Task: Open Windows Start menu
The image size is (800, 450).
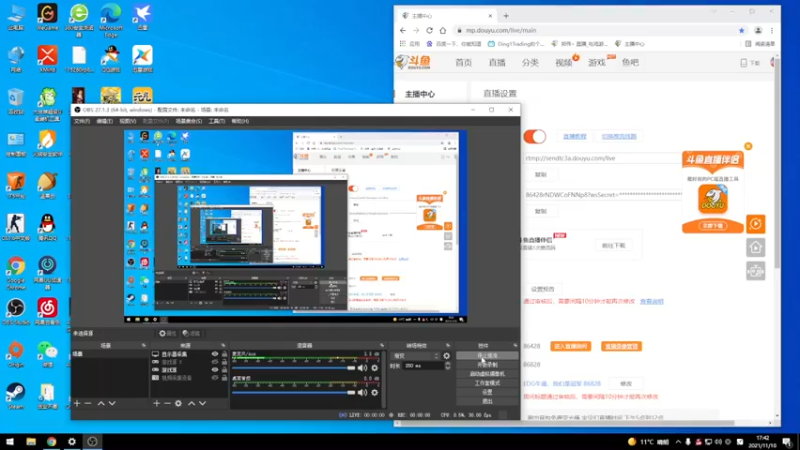Action: 10,441
